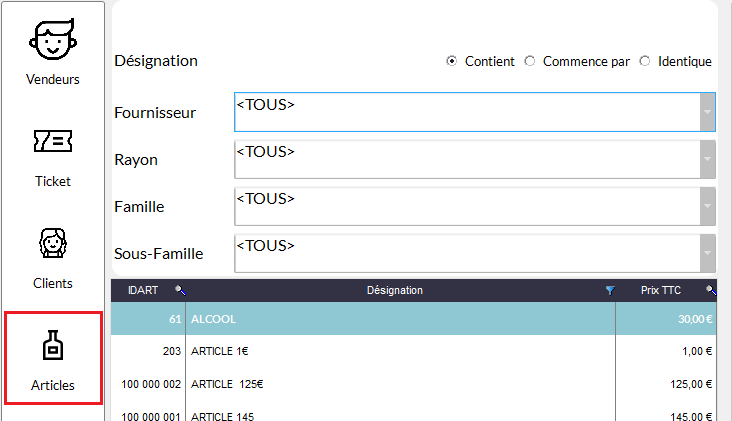Open the Articles bottle icon
Viewport: 732px width, 421px height.
pyautogui.click(x=53, y=346)
